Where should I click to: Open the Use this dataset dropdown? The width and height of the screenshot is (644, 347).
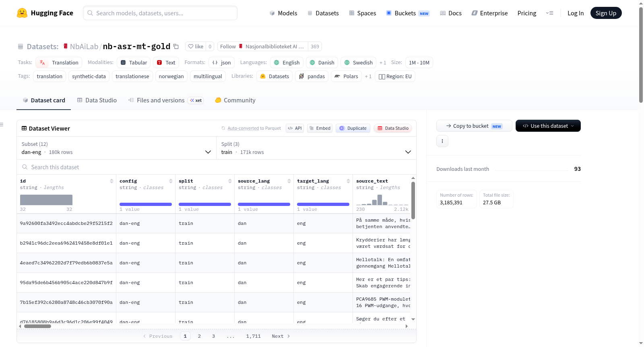point(548,126)
